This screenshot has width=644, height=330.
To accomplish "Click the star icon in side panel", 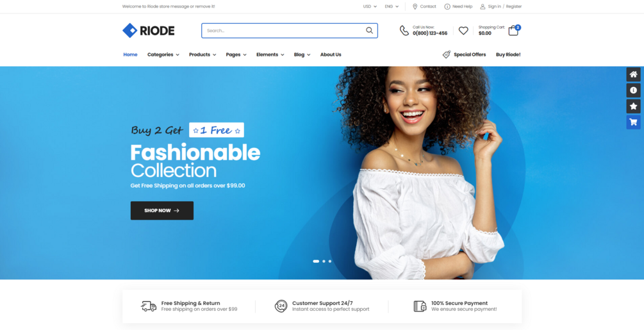I will (633, 106).
